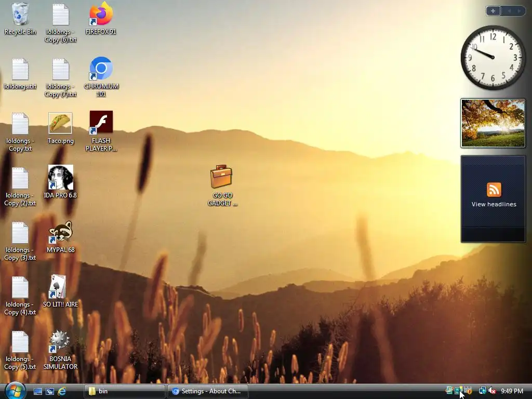The width and height of the screenshot is (532, 399).
Task: Click Show Desktop in Quick Launch
Action: pyautogui.click(x=37, y=391)
